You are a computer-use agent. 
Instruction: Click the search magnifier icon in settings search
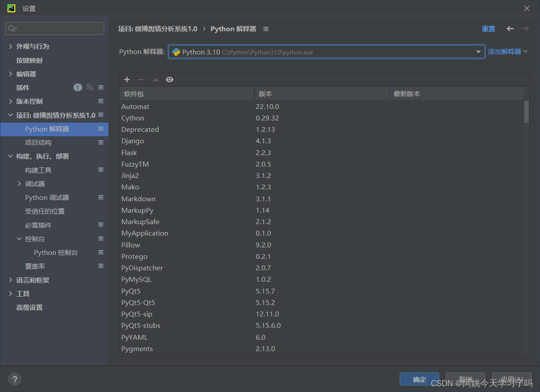tap(12, 29)
